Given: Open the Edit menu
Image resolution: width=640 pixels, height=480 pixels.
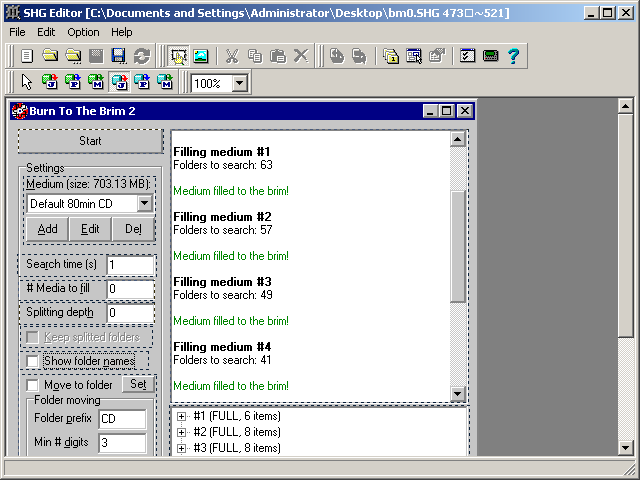Looking at the screenshot, I should (46, 32).
